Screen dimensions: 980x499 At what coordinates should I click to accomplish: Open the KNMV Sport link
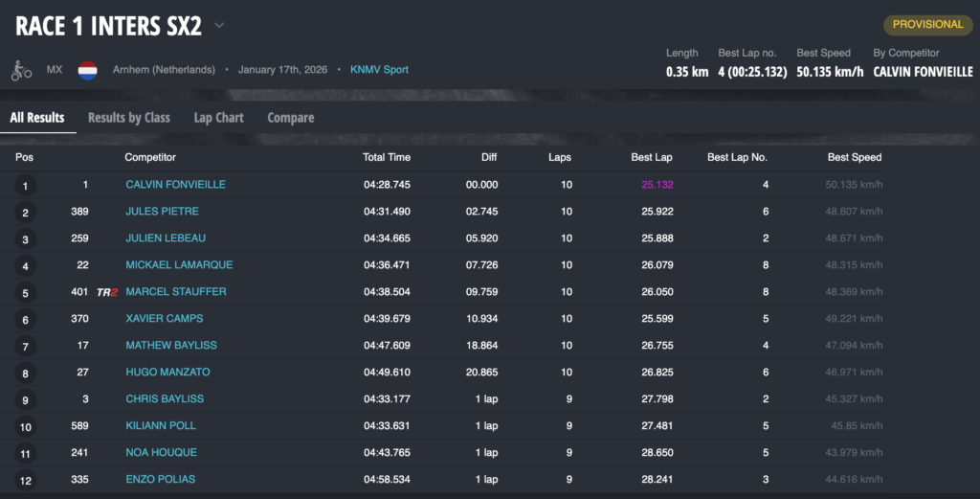[379, 70]
